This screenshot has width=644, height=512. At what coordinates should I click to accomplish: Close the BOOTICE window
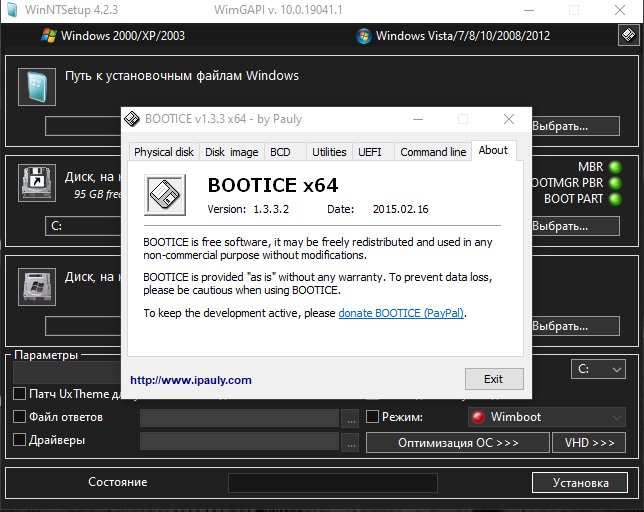(509, 119)
